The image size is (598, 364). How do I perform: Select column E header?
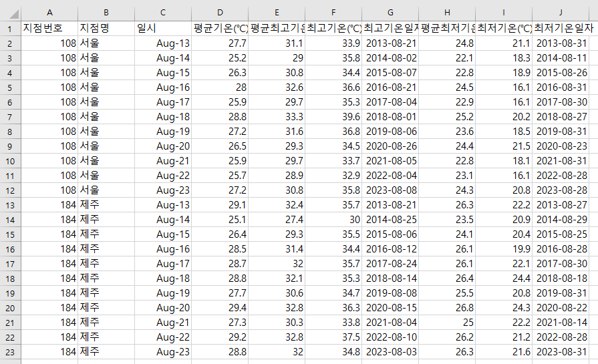277,13
